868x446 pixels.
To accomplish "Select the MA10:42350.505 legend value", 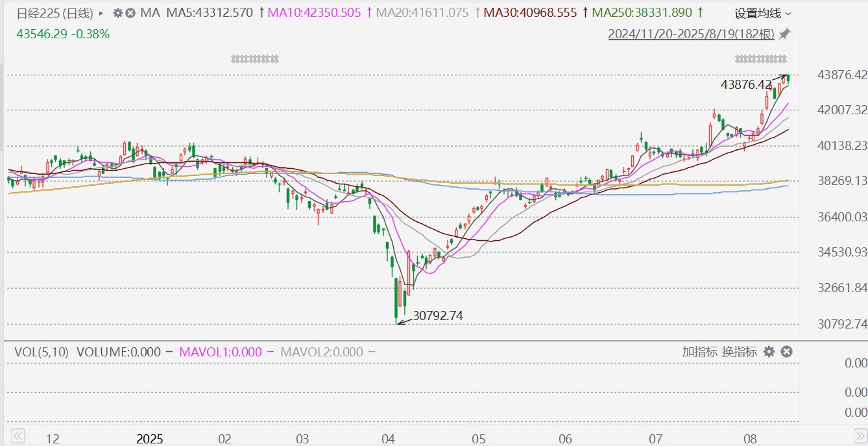I will click(x=314, y=12).
